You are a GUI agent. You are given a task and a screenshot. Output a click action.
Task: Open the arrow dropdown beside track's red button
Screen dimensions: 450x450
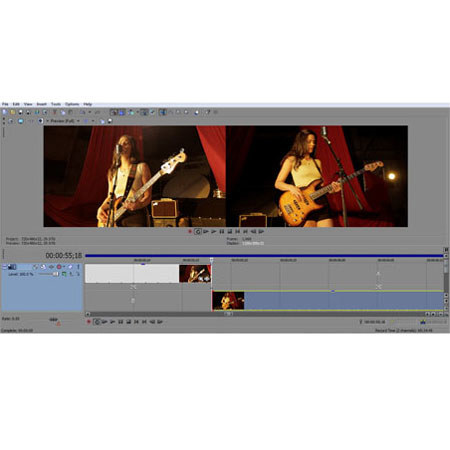[x=64, y=267]
